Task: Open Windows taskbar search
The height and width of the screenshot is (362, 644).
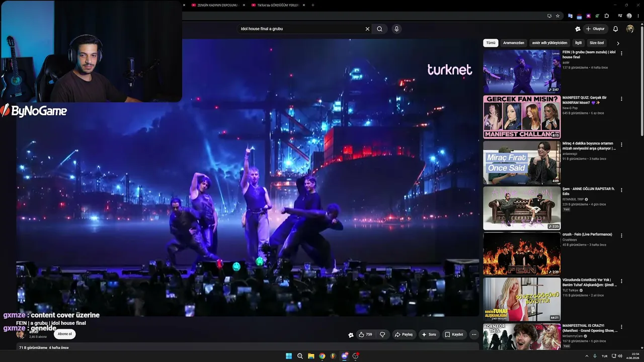Action: click(x=300, y=356)
